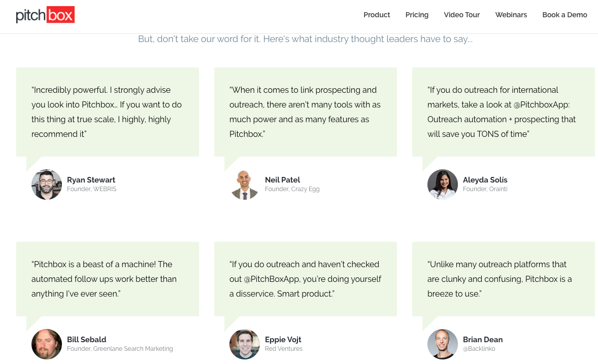
Task: Select the Ryan Stewart name text
Action: 91,179
